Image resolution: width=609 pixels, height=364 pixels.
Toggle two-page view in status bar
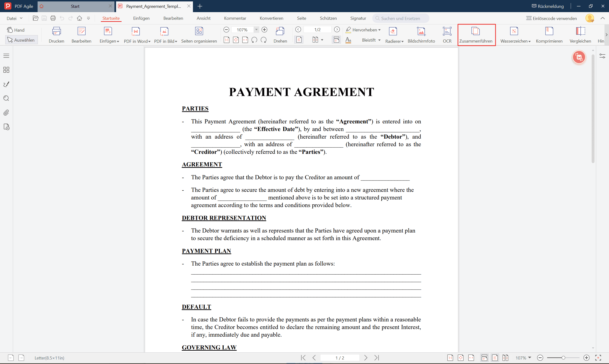pos(505,358)
